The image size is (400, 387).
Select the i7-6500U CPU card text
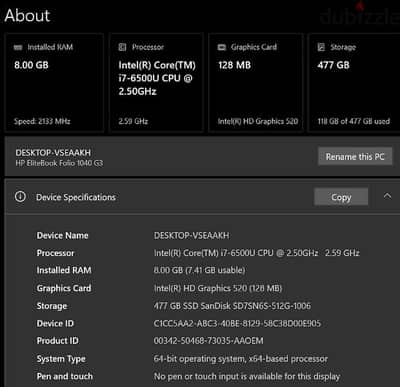(x=157, y=78)
